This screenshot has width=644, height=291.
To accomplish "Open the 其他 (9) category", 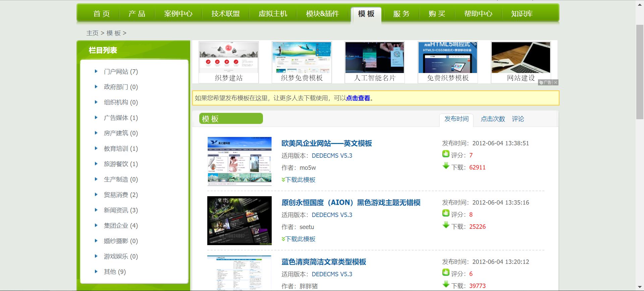I will pyautogui.click(x=115, y=272).
